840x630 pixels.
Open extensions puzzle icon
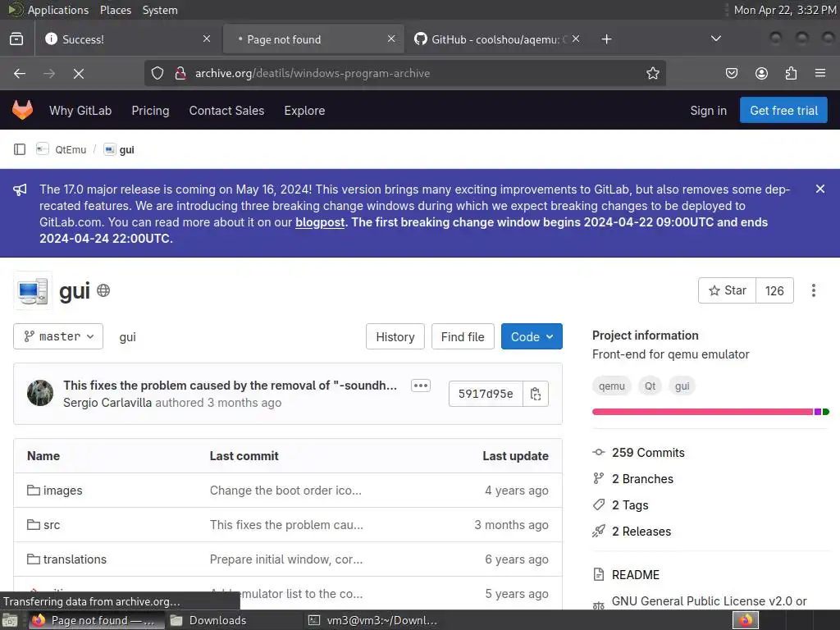[791, 73]
